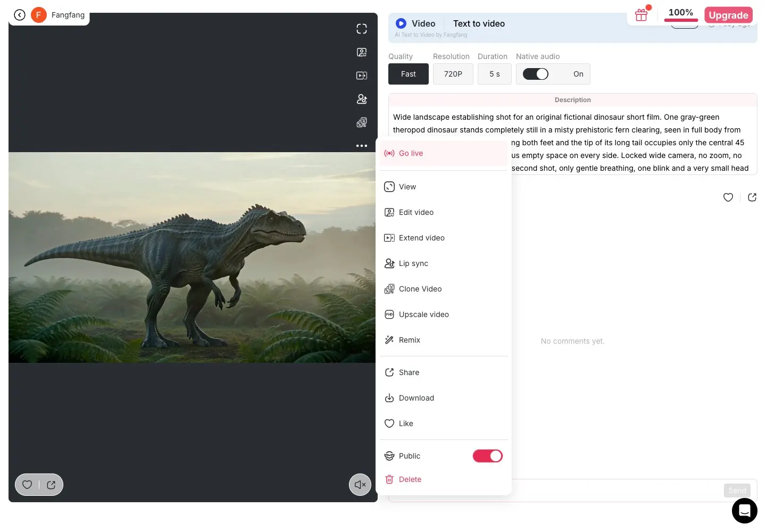Click the lip sync icon on the player sidebar

362,99
